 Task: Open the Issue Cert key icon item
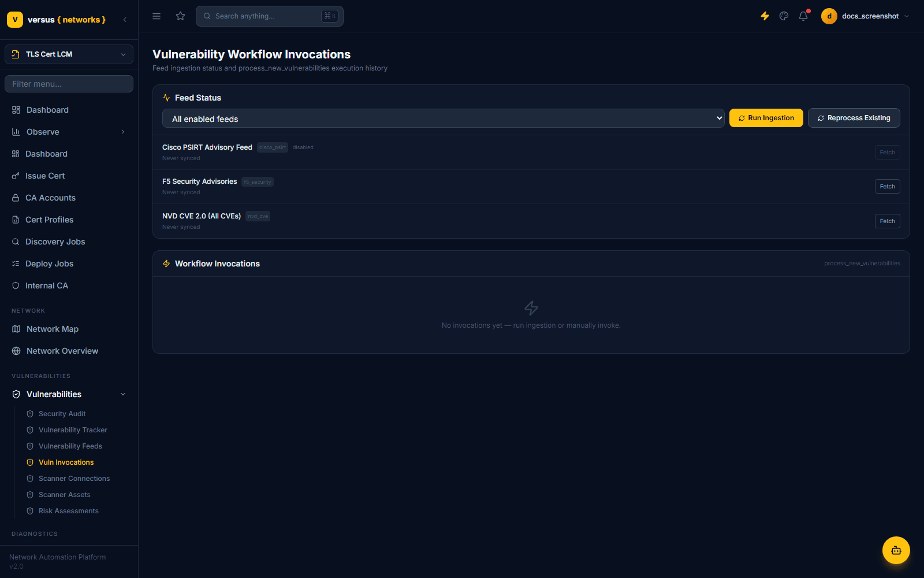[69, 176]
